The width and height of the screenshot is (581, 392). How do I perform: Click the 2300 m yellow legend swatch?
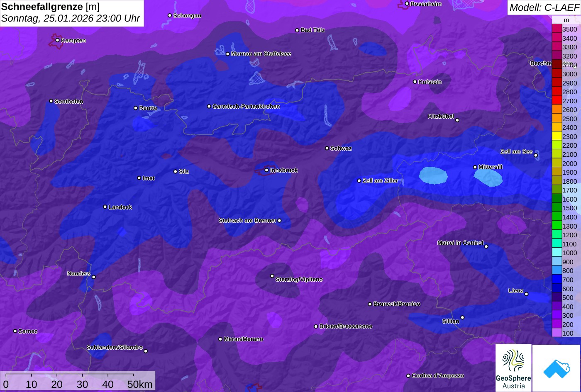point(557,136)
